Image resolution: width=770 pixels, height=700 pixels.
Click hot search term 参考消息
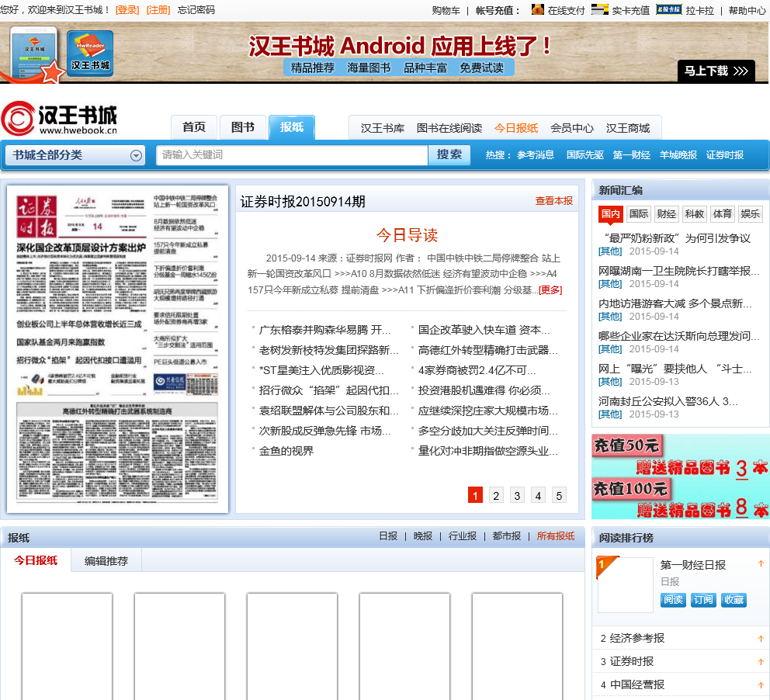[x=536, y=154]
